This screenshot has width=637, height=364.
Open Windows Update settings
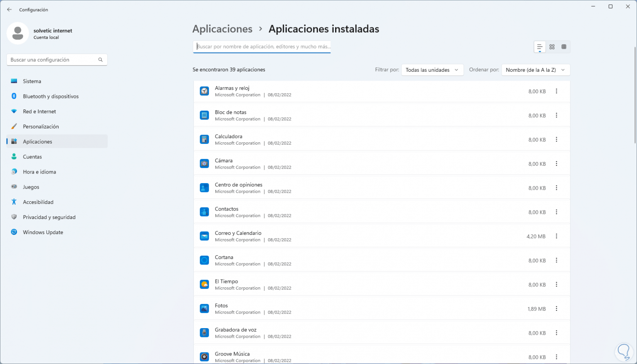[57, 232]
